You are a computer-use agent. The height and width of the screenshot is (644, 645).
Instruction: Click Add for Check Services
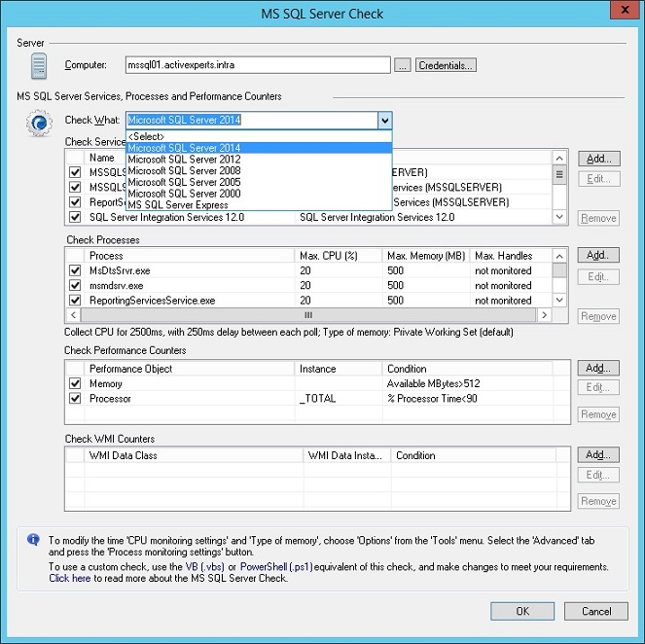599,159
